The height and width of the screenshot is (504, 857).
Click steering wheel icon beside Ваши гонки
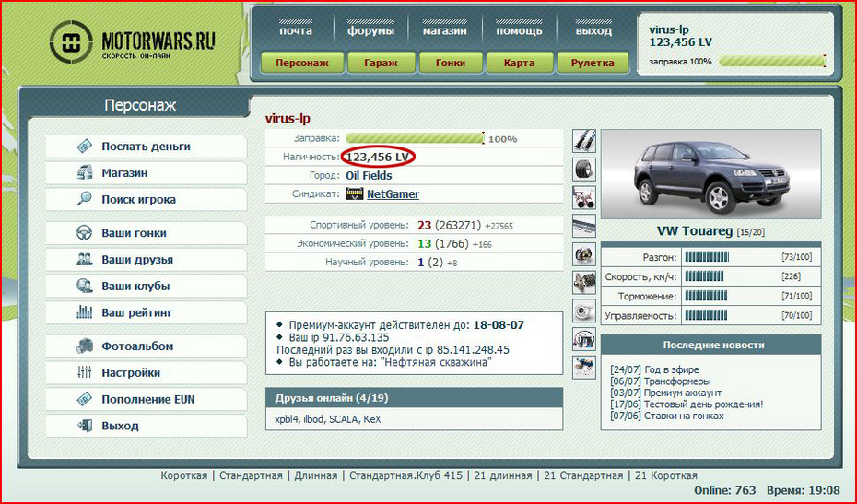pos(84,233)
